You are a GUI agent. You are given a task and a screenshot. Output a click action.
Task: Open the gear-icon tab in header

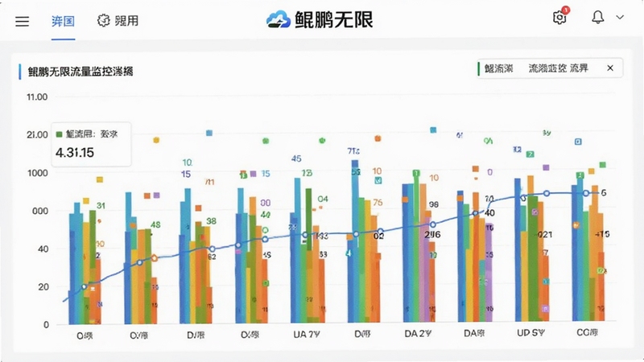[118, 20]
